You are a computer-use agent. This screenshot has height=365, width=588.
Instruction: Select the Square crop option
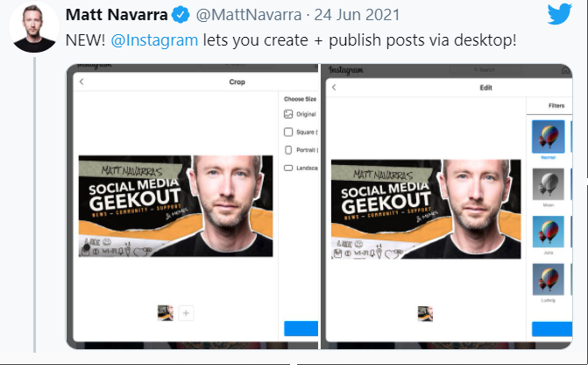click(301, 132)
